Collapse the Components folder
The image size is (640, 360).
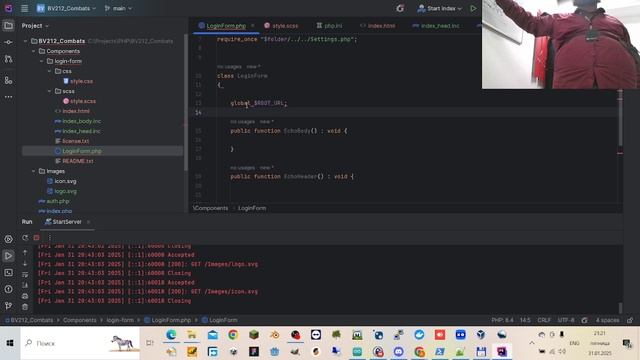33,51
